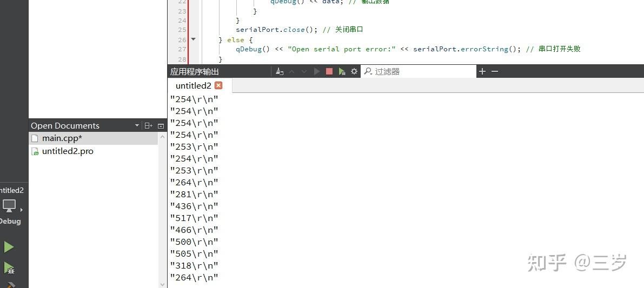Click line number 25 in gutter

[182, 30]
